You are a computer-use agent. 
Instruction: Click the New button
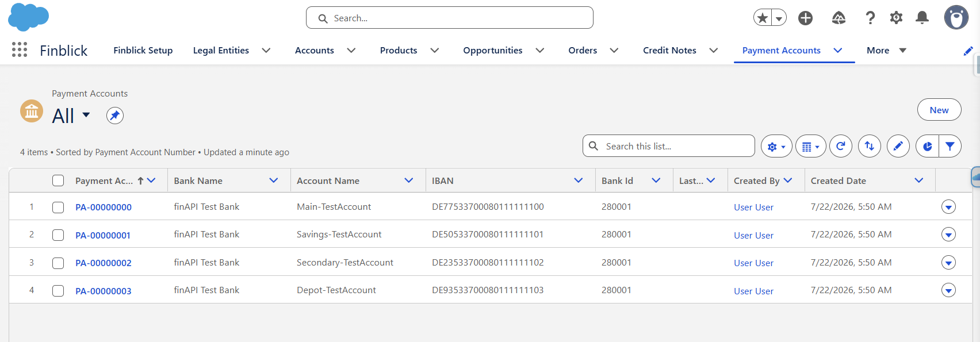point(939,110)
